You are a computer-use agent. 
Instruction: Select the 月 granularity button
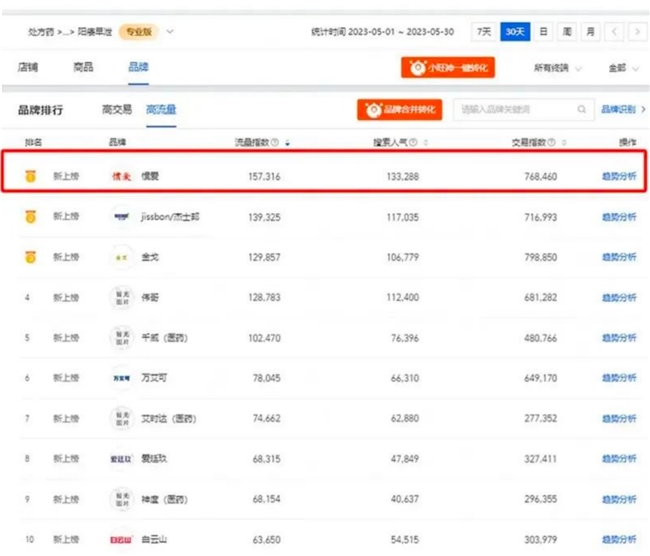click(590, 32)
